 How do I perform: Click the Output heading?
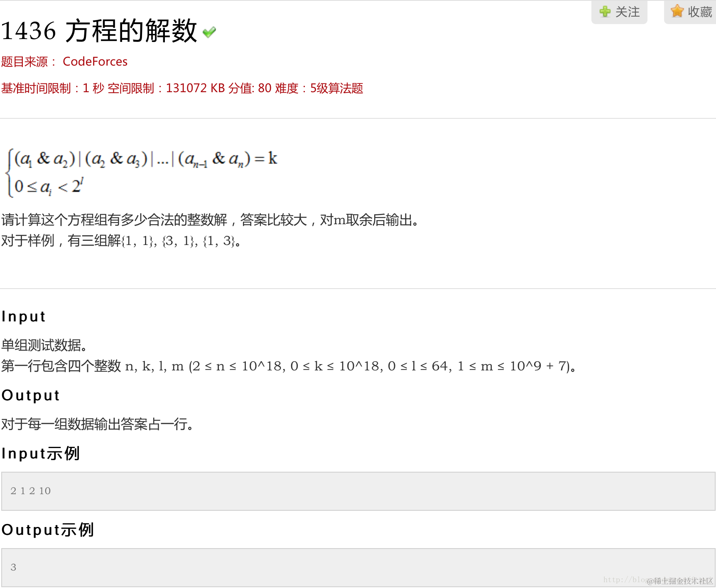coord(31,395)
